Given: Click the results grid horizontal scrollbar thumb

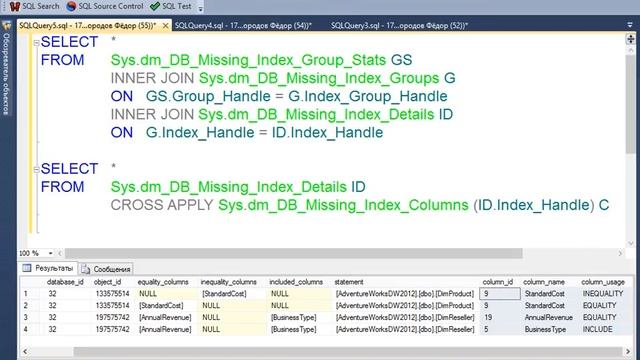Looking at the screenshot, I should click(347, 351).
